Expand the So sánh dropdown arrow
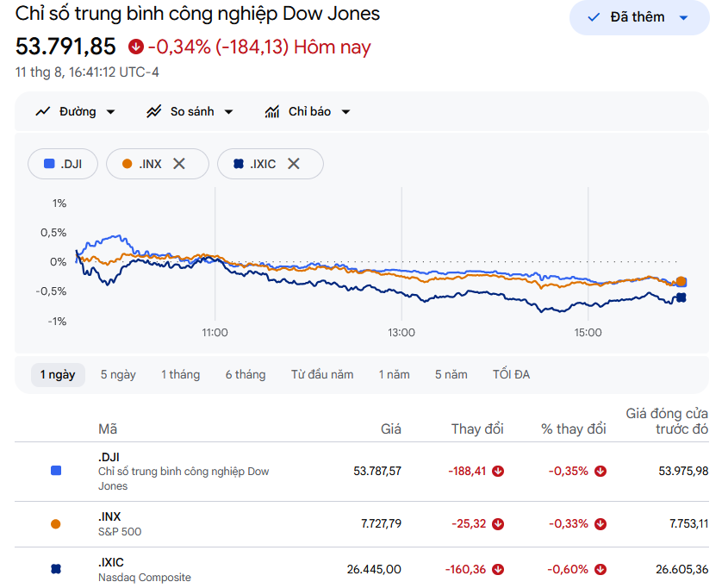This screenshot has height=588, width=728. (228, 111)
